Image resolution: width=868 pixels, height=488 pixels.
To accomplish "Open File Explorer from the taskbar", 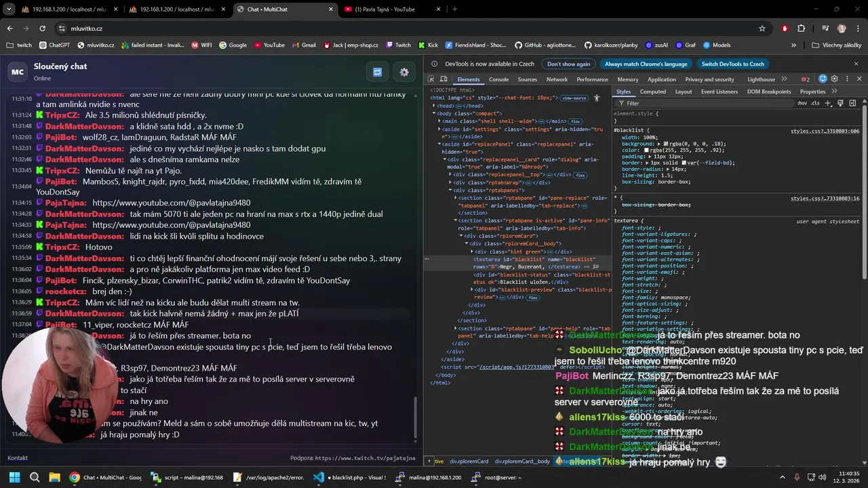I will (54, 477).
